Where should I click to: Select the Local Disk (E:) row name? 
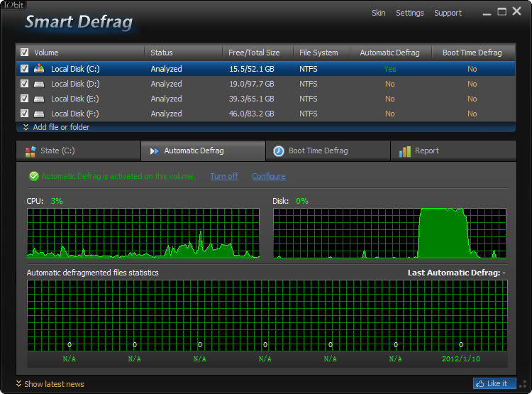[x=75, y=99]
